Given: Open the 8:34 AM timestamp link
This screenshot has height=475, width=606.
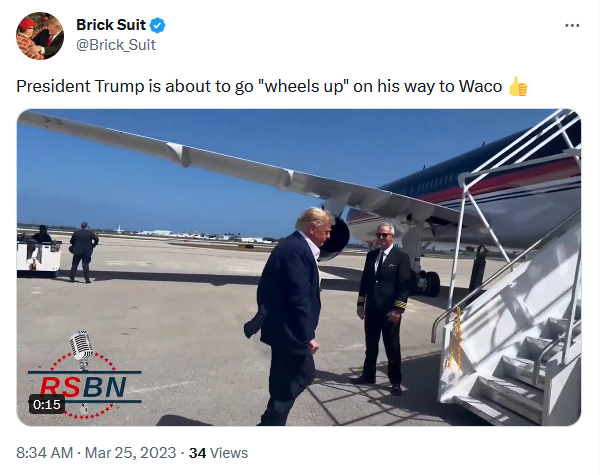Looking at the screenshot, I should (44, 453).
